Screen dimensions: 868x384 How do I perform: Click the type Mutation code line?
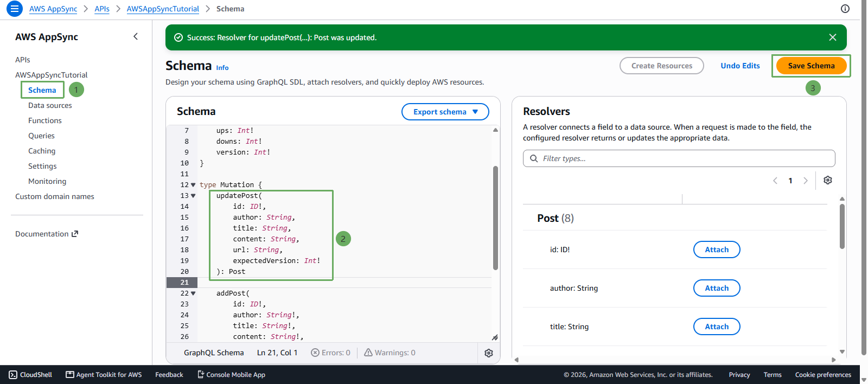[231, 185]
